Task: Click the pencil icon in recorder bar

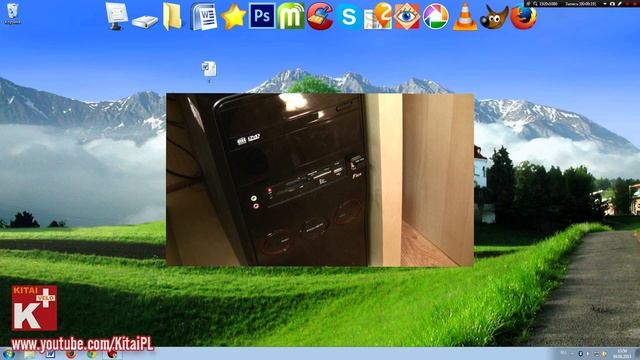Action: 620,4
